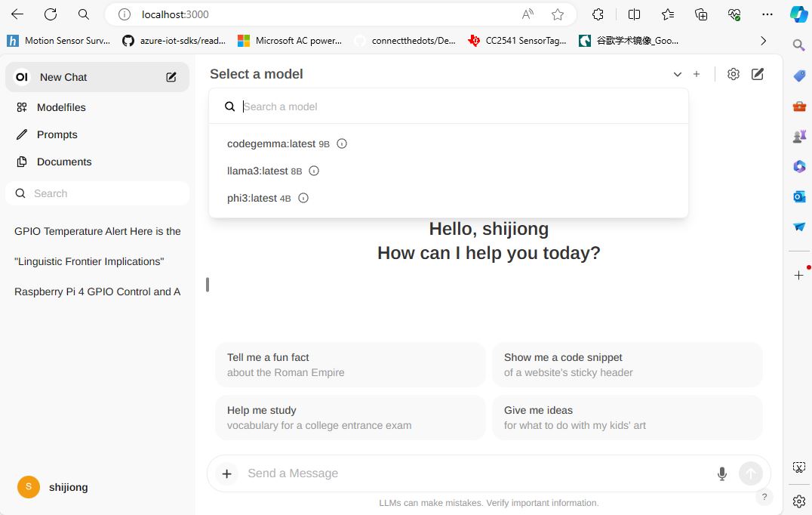The image size is (812, 515).
Task: Open the '谷歌学术镜像_Goo...' bookmark
Action: tap(629, 41)
